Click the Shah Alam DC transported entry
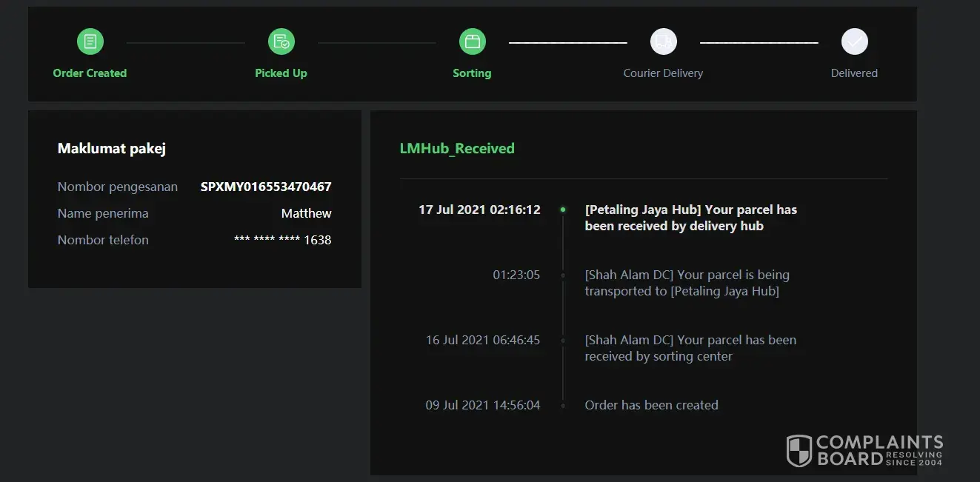Viewport: 980px width, 482px height. click(x=687, y=283)
